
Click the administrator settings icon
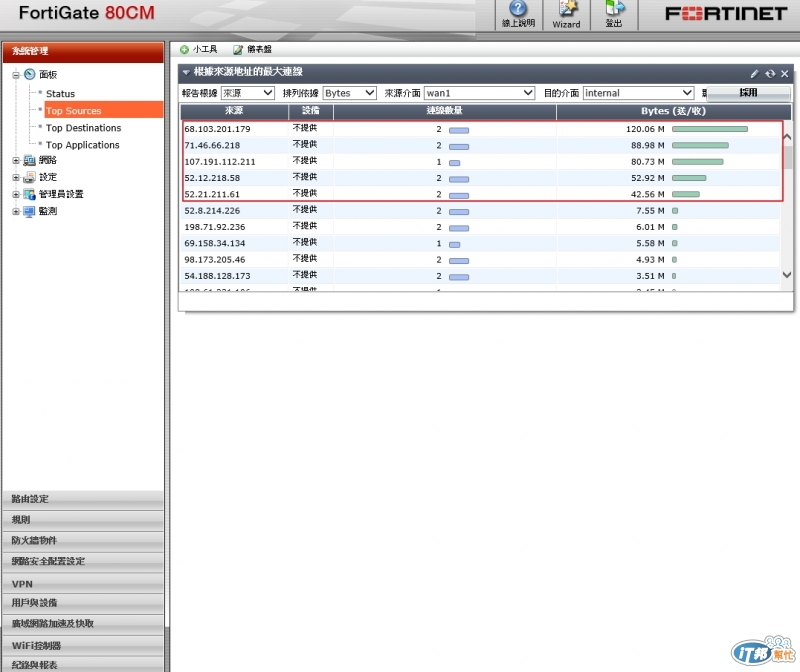30,194
